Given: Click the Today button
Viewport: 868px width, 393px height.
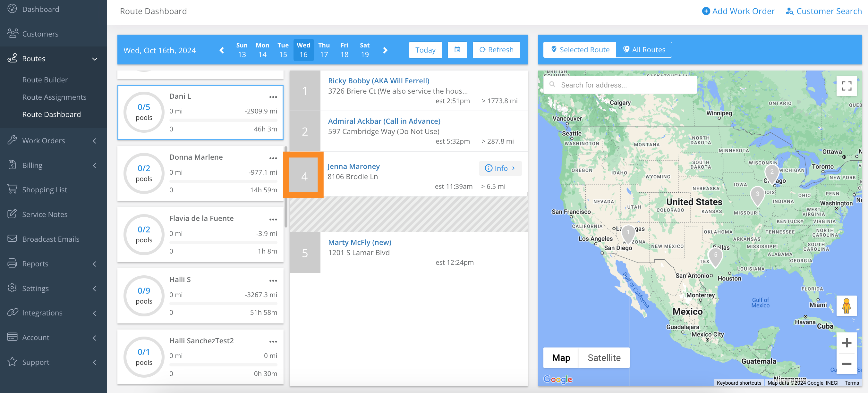Looking at the screenshot, I should point(425,50).
